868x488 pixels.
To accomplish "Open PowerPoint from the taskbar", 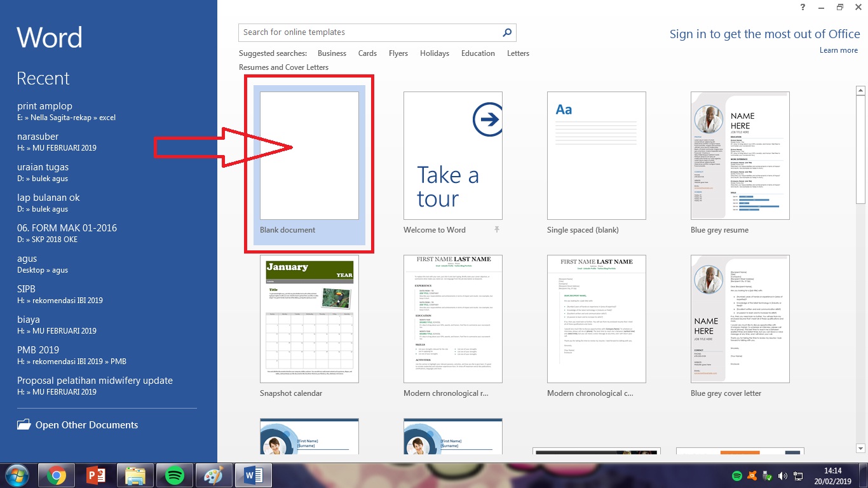I will tap(96, 475).
